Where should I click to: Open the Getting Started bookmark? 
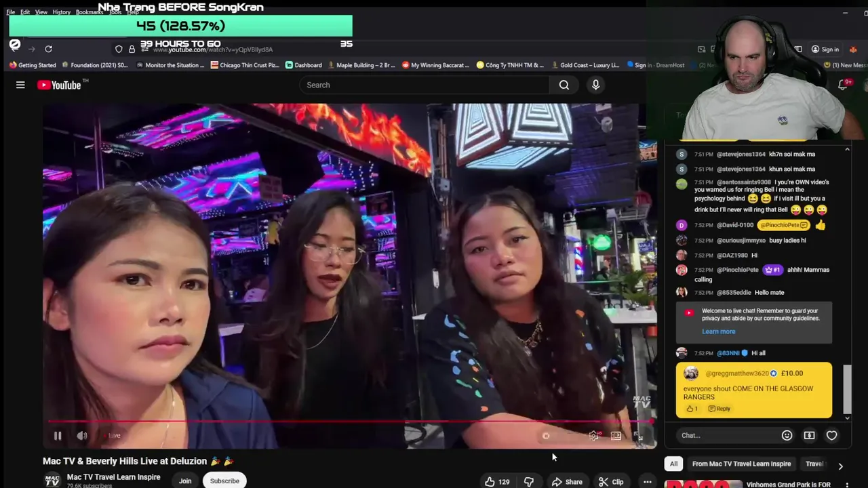point(33,65)
